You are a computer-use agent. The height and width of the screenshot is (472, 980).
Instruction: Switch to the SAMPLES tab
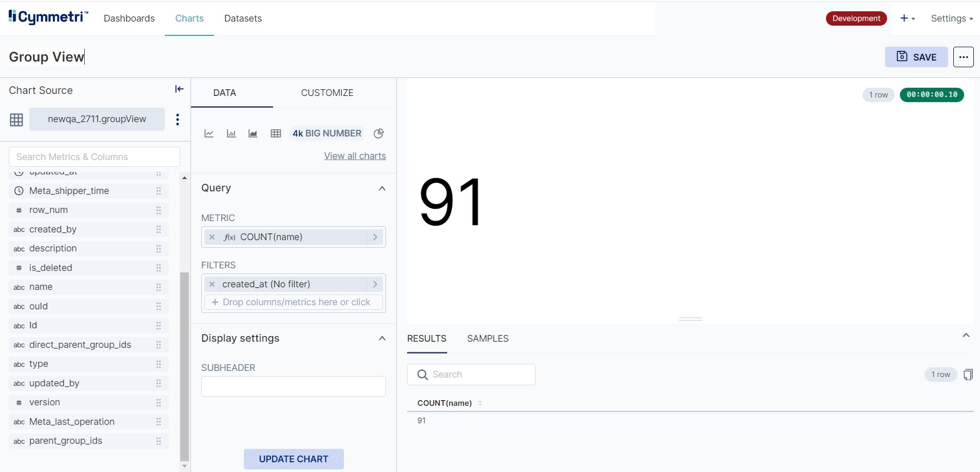[488, 339]
